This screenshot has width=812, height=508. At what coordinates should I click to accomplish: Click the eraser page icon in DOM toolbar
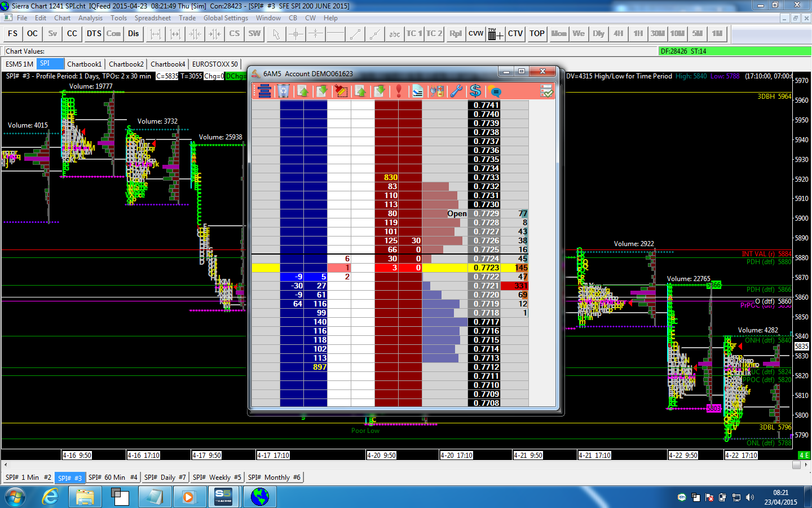pyautogui.click(x=417, y=91)
